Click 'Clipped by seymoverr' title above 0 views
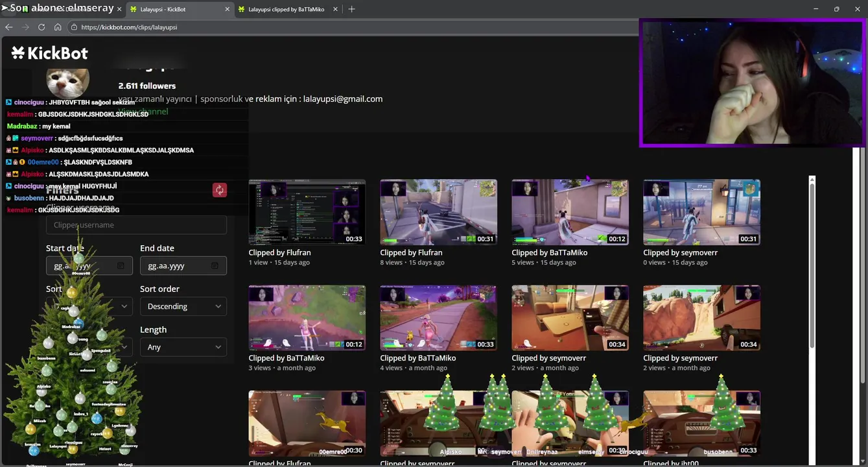 (681, 253)
